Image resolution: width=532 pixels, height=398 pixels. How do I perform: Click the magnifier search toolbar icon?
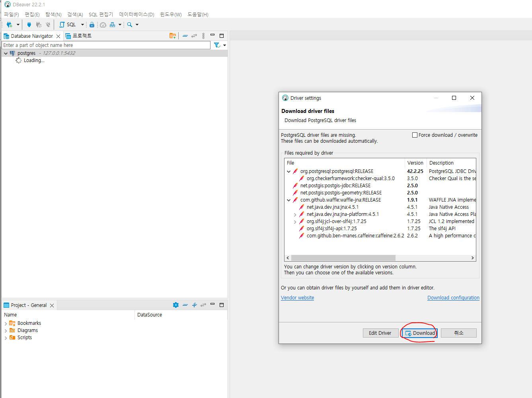(x=130, y=25)
